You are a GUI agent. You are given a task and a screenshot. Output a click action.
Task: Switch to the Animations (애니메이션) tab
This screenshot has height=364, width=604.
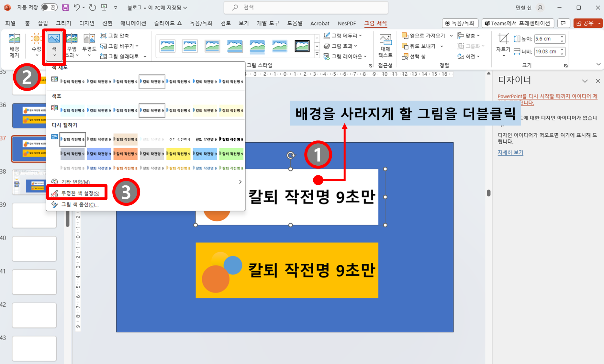tap(133, 23)
